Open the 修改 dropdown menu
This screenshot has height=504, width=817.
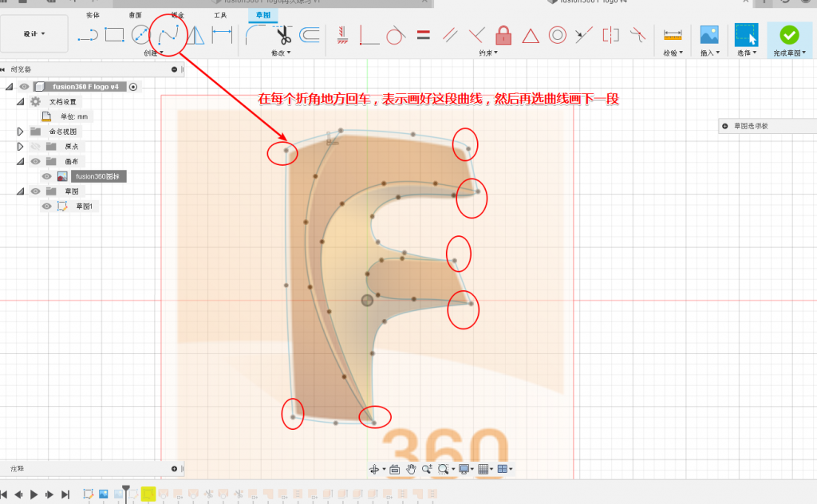point(282,53)
